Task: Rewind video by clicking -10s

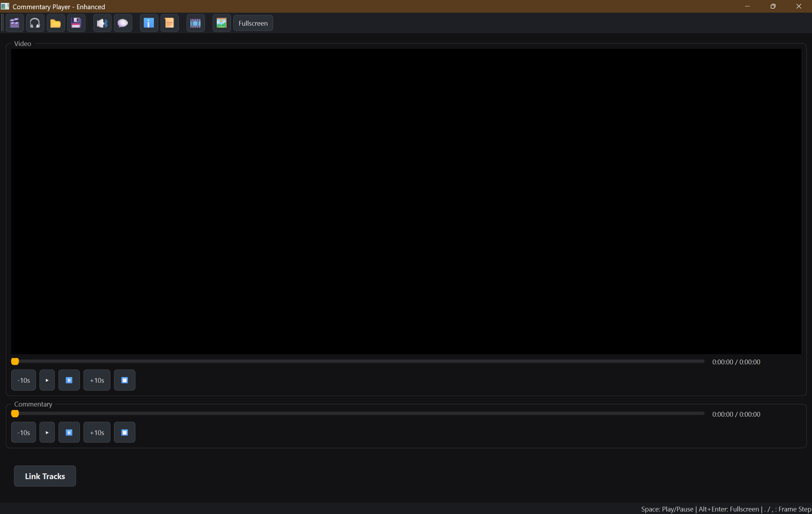Action: coord(23,380)
